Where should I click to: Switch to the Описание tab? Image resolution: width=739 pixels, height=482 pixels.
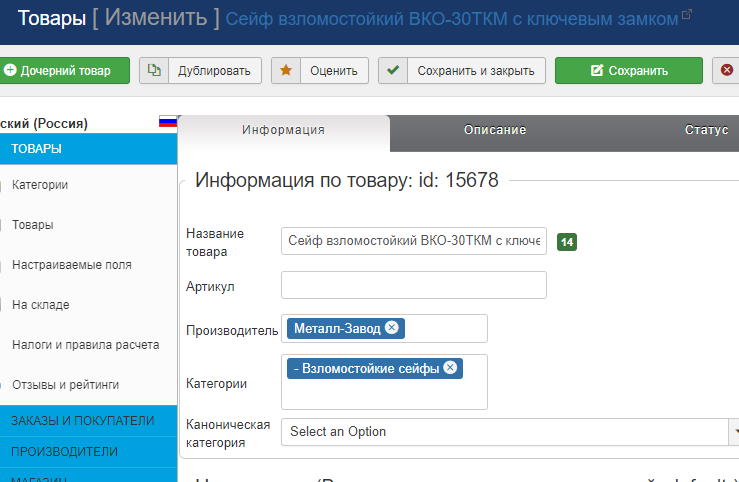495,130
